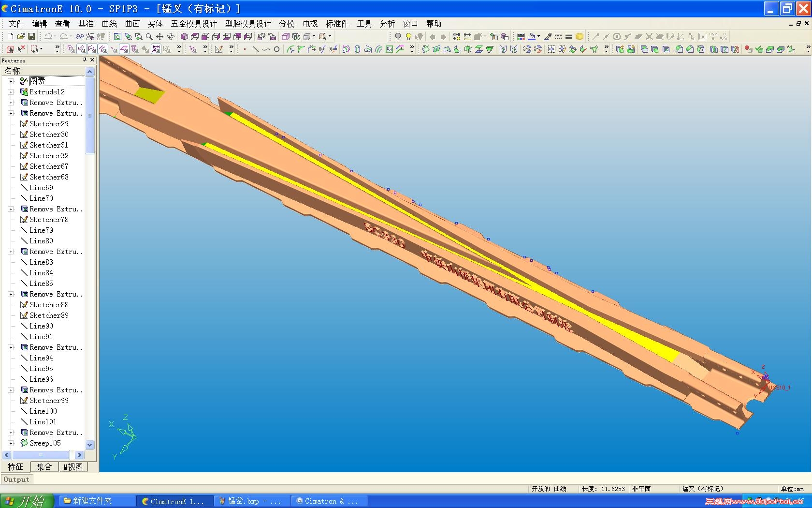The image size is (812, 508).
Task: Click the Open file folder icon
Action: 21,36
